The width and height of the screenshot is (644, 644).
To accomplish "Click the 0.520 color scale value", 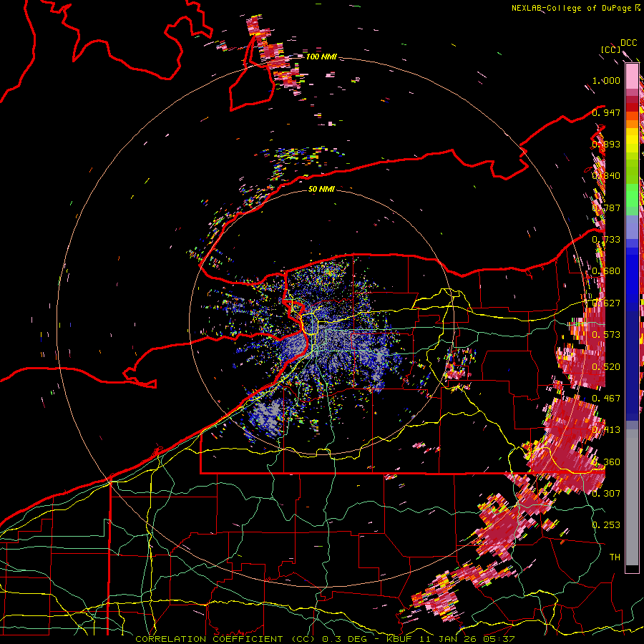I will click(x=606, y=367).
